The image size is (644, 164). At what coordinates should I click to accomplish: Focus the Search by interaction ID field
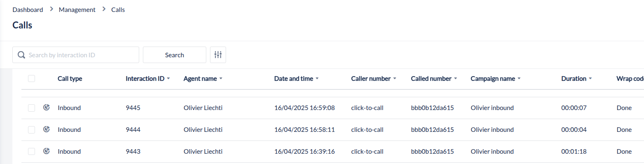pyautogui.click(x=76, y=55)
